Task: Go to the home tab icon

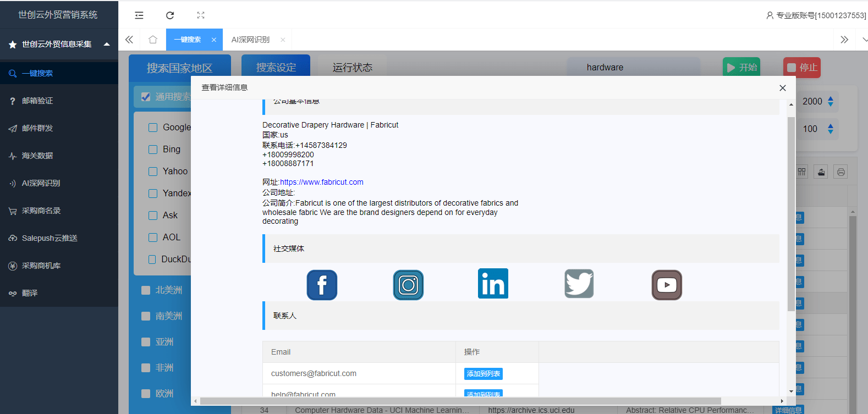Action: pos(153,40)
